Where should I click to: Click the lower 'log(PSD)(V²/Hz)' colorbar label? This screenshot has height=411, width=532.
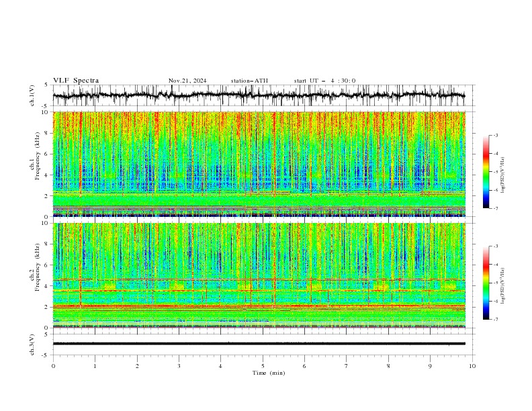502,285
